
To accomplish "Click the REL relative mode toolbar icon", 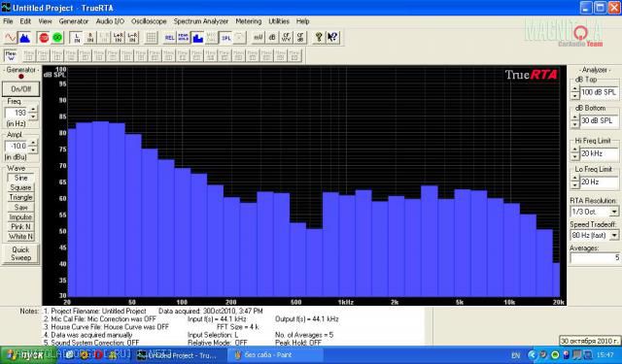I will [169, 38].
